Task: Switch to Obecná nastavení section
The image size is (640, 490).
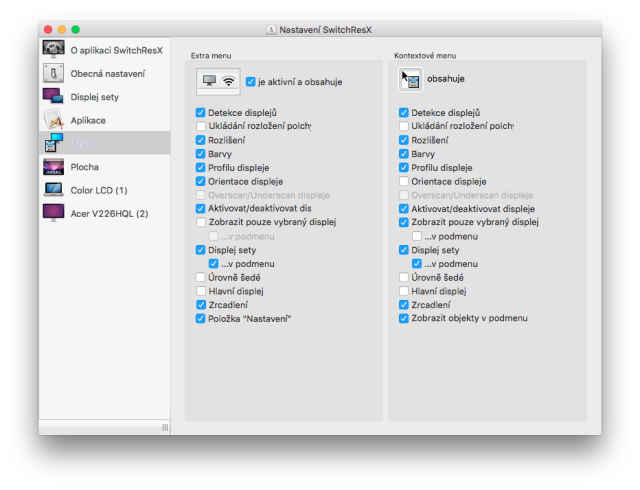Action: 104,74
